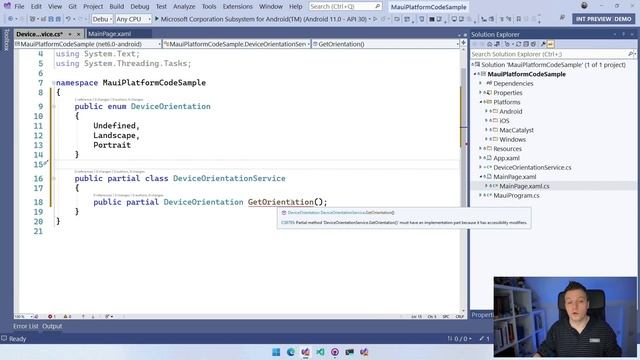Select App.xaml in Solution Explorer

point(506,158)
